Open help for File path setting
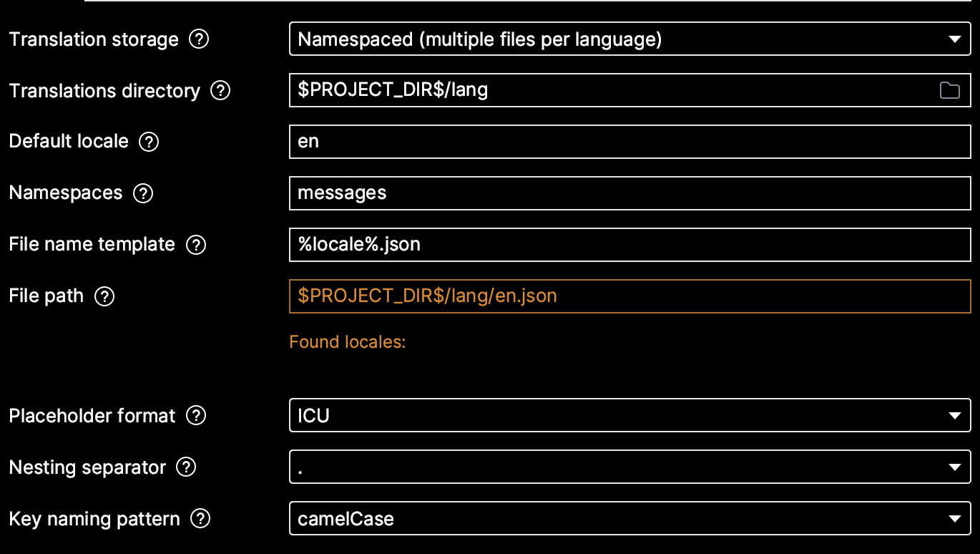The image size is (980, 554). point(104,296)
